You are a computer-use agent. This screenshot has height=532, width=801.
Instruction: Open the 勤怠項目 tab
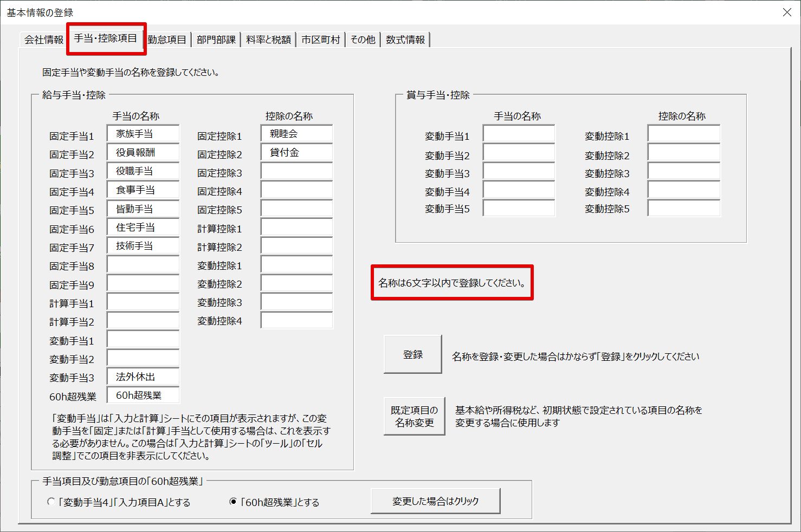[167, 40]
